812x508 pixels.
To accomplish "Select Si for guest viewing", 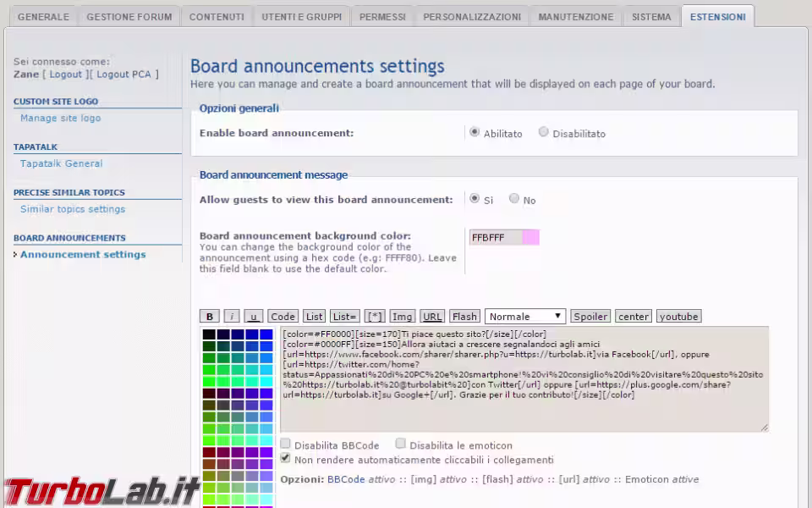I will pos(474,198).
